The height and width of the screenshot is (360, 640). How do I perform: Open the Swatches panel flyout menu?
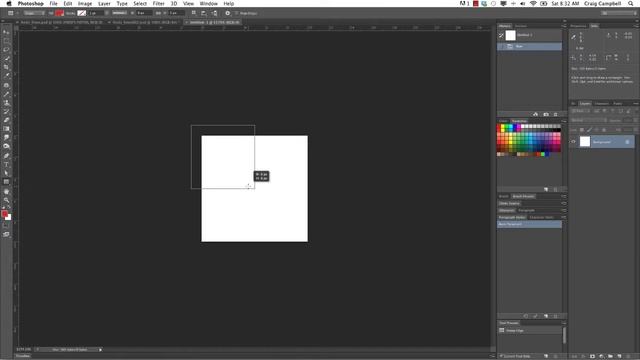tap(564, 121)
